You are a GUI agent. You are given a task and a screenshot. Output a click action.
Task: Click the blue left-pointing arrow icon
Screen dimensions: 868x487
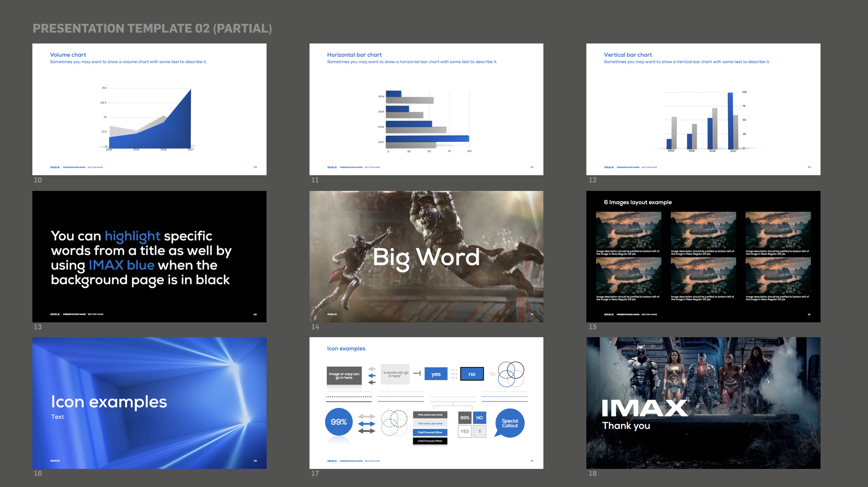tap(372, 376)
